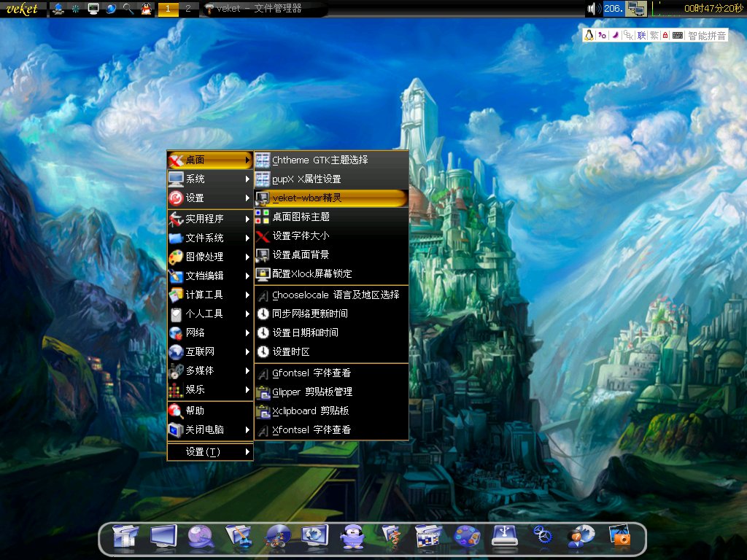Click the 智能拼音 input method name
This screenshot has width=747, height=560.
pyautogui.click(x=707, y=36)
